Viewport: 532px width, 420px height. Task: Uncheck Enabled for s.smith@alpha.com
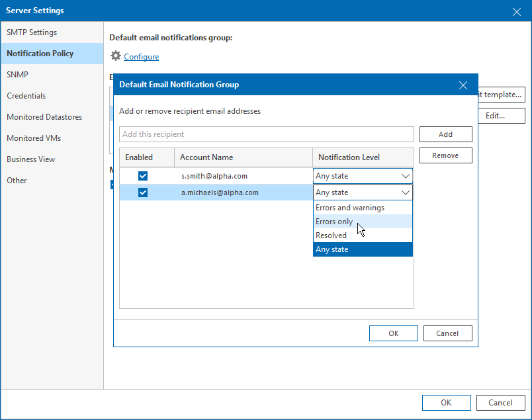coord(143,176)
